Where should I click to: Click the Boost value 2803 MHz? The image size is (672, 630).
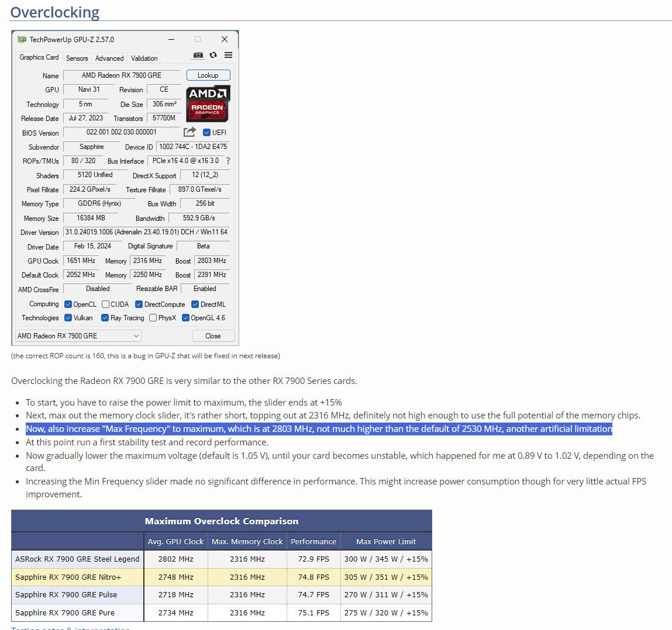click(x=212, y=261)
